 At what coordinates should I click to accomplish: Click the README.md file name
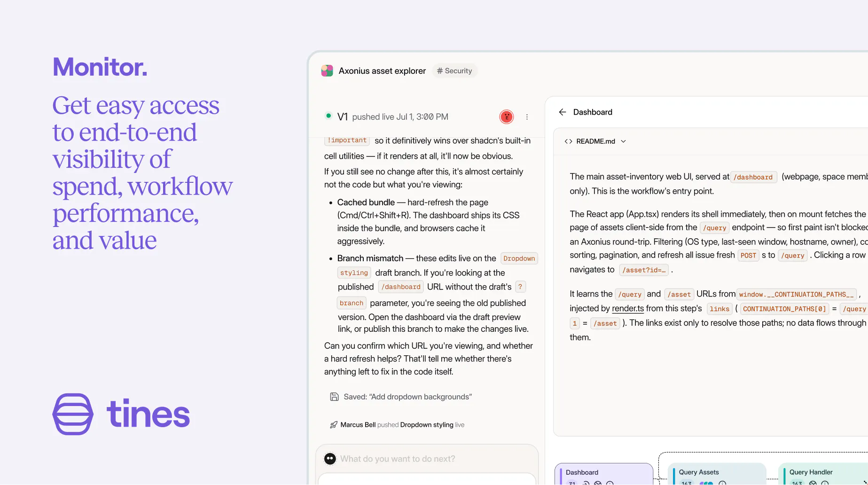click(x=595, y=141)
